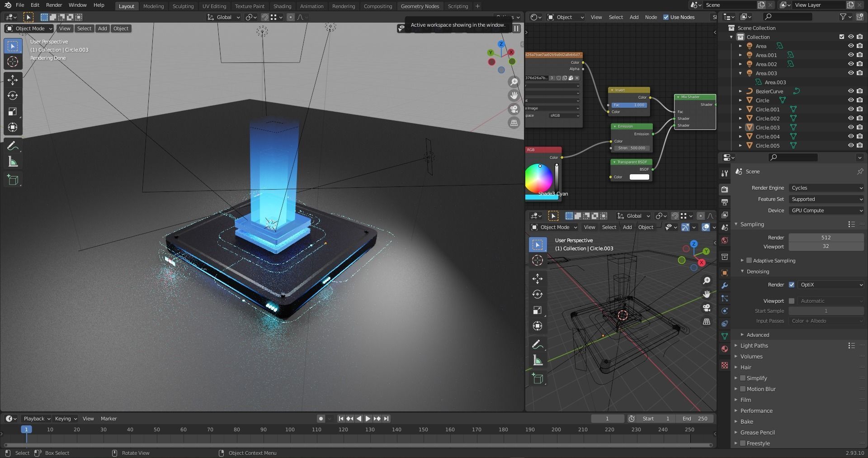Click Marker menu in timeline
The image size is (868, 458).
[108, 419]
